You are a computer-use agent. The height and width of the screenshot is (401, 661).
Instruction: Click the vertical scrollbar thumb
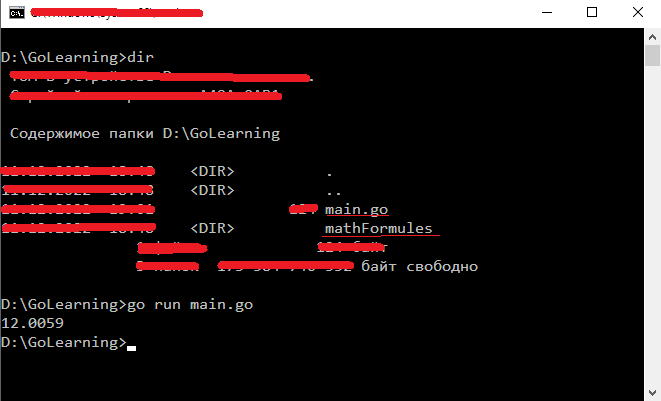(652, 56)
